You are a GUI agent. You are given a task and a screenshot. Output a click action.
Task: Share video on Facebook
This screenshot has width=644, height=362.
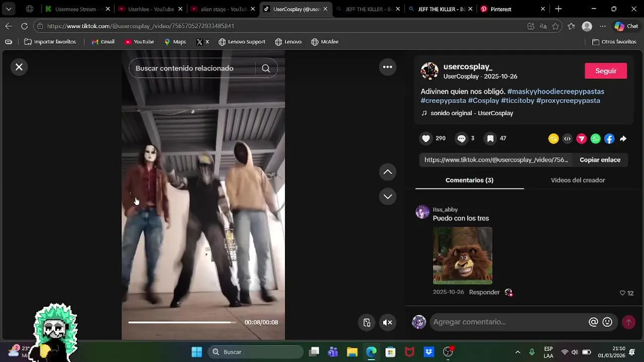[x=609, y=139]
